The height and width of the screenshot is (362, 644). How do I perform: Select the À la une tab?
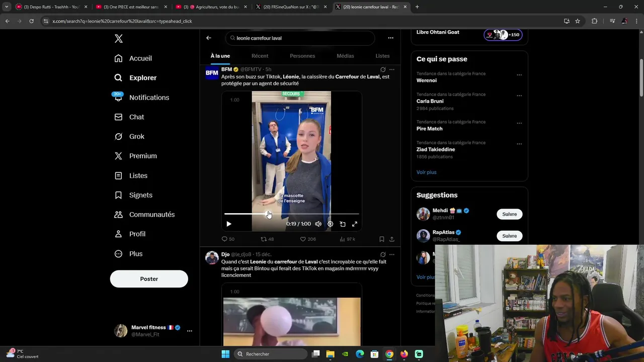(x=220, y=56)
